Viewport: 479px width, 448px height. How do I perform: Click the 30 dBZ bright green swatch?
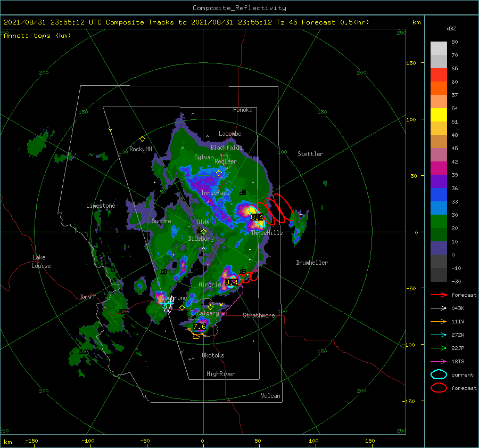[439, 222]
